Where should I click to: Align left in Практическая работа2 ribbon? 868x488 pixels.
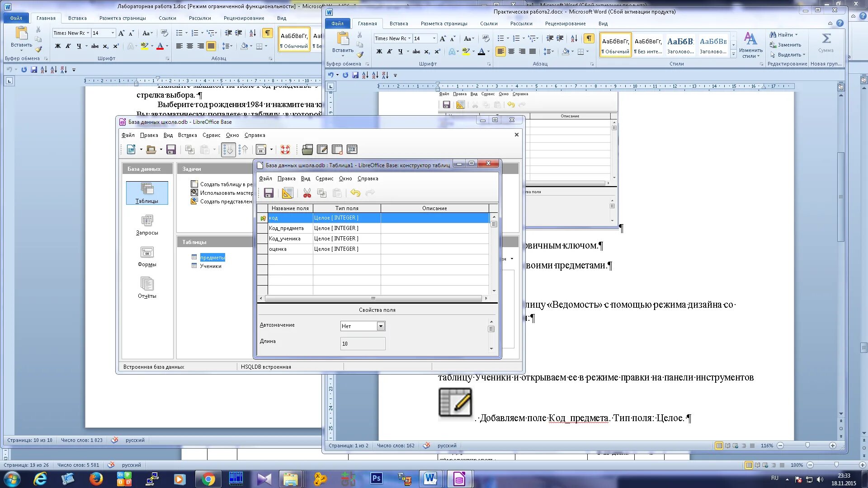500,52
